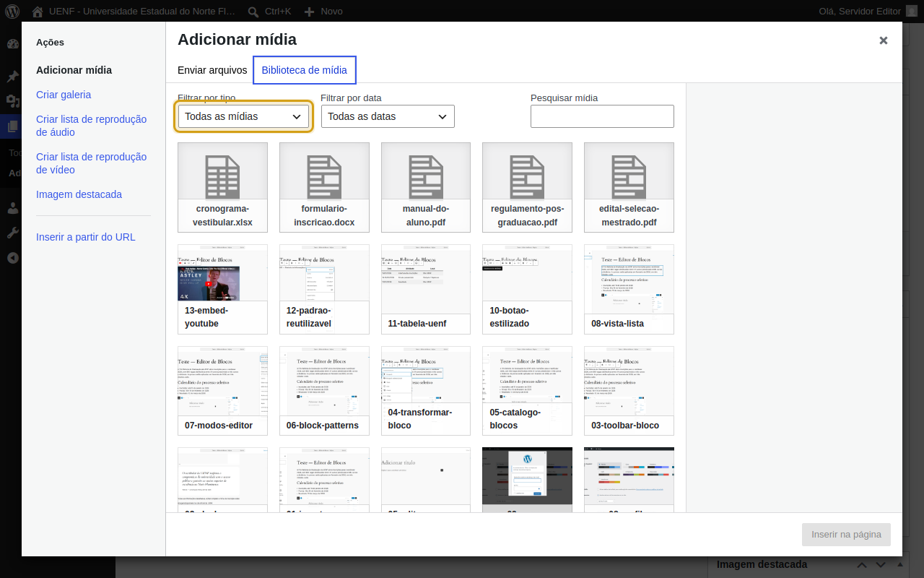Choose Criar lista de reprodução de vídeo
924x578 pixels.
click(x=91, y=163)
